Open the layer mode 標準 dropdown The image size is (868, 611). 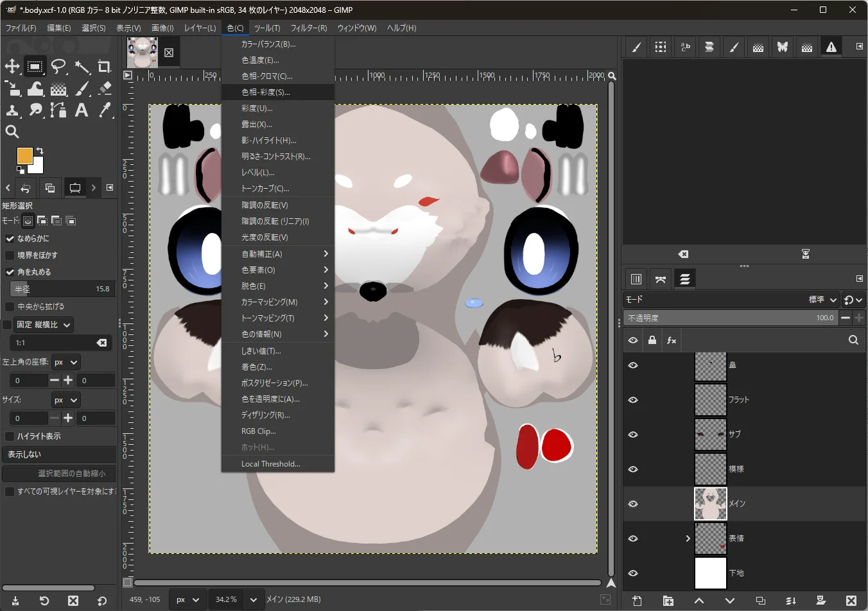[824, 300]
